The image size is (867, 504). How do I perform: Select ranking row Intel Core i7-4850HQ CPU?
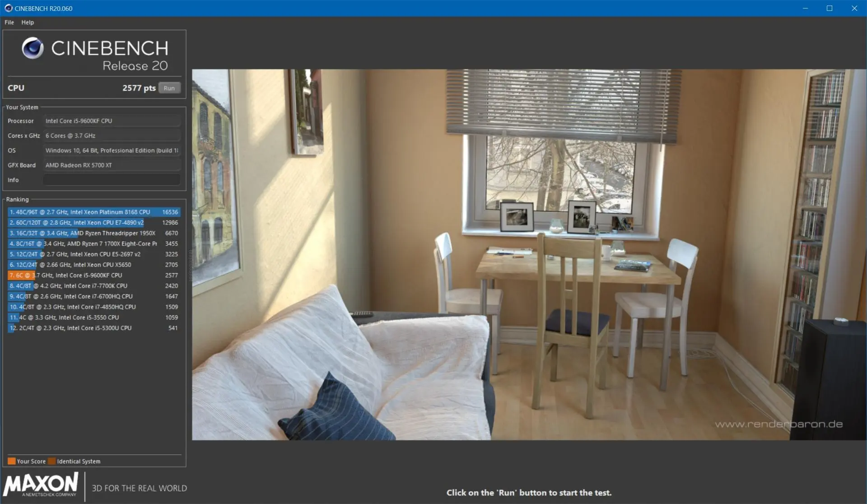point(94,307)
